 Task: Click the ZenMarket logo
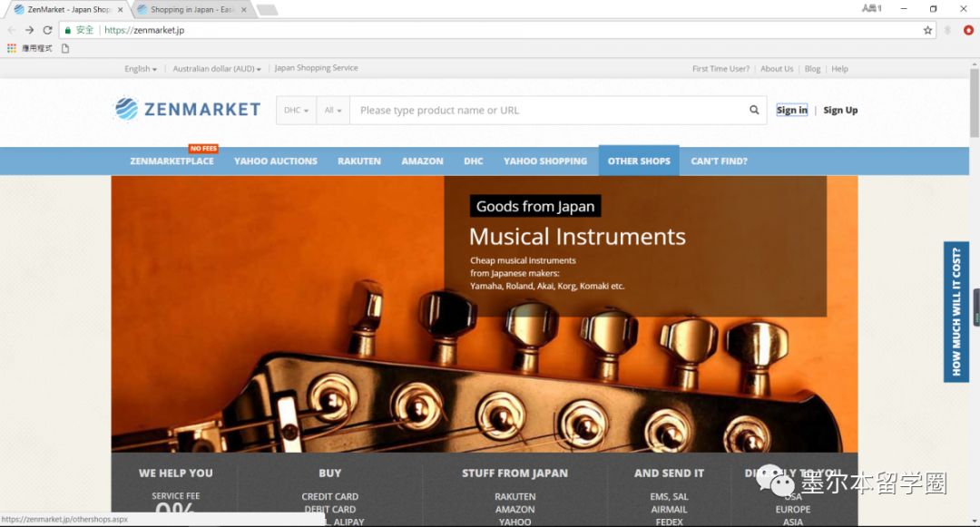(188, 110)
